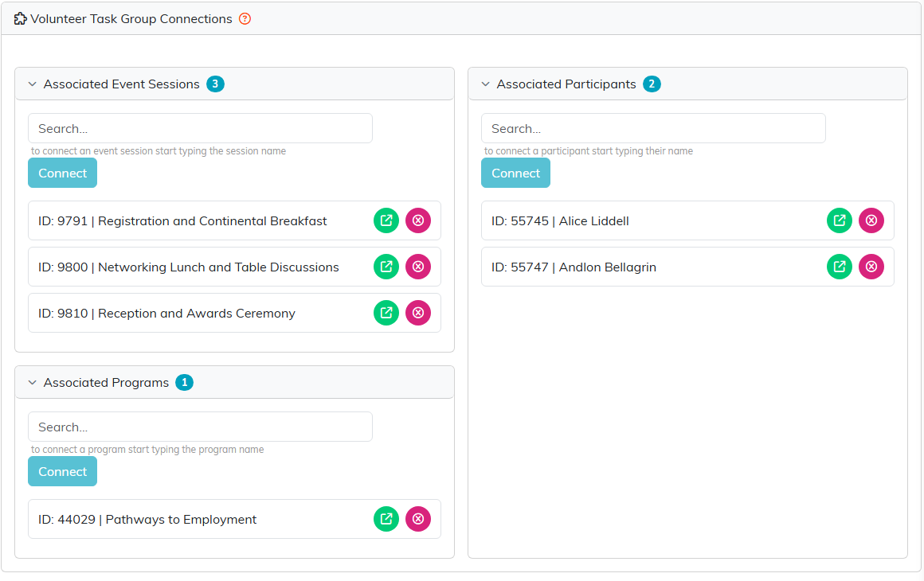Open Reception and Awards Ceremony session link
Viewport: 924px width, 581px height.
click(x=386, y=313)
